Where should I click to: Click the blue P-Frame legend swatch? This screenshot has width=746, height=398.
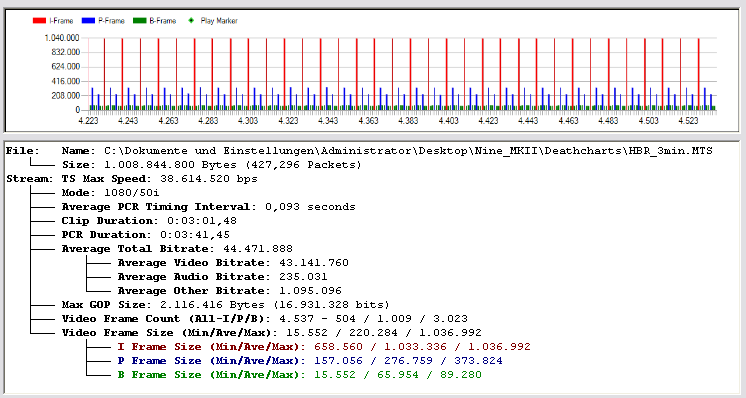pos(88,21)
